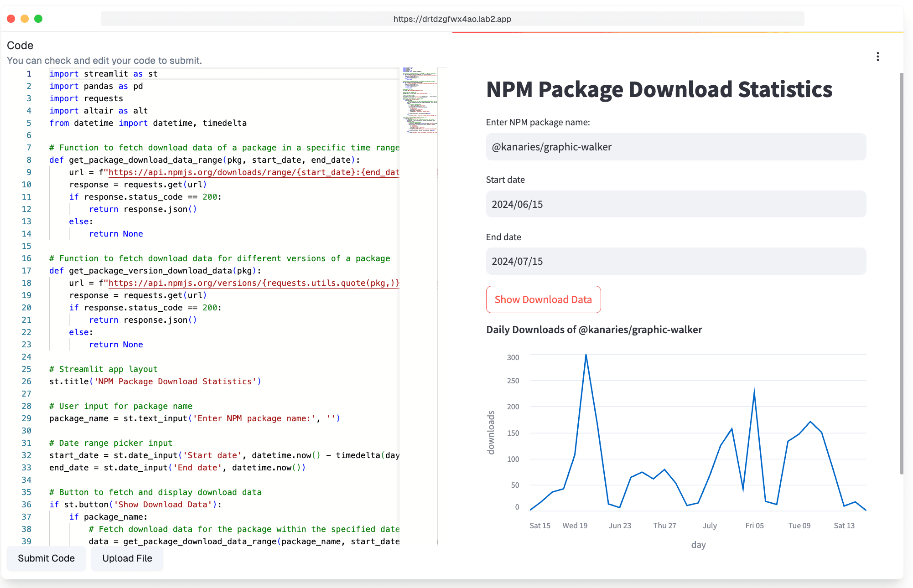The image size is (913, 588).
Task: Click the 'import streamlit as st' line
Action: (x=104, y=74)
